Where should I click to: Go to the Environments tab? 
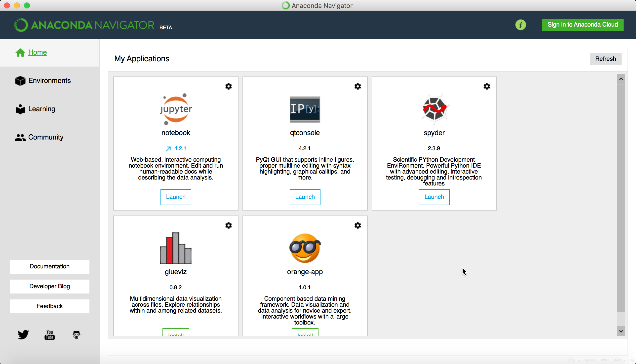click(49, 80)
